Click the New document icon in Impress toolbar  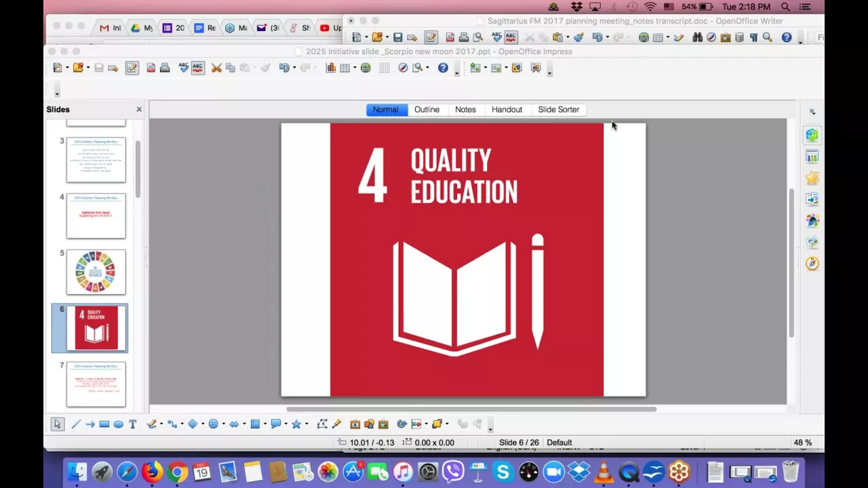coord(58,68)
